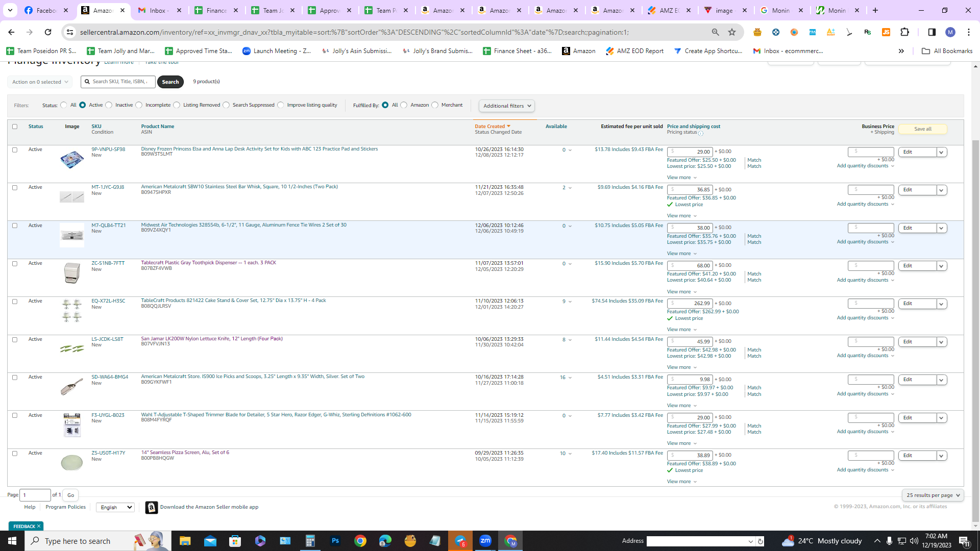The image size is (980, 551).
Task: Click the Go button next to the page number
Action: pos(71,495)
